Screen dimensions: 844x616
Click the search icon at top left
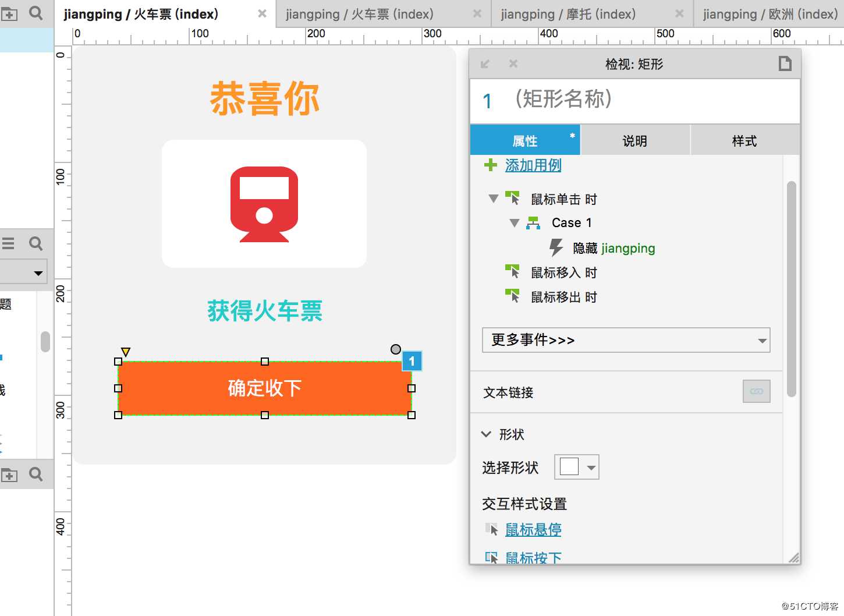pyautogui.click(x=36, y=13)
